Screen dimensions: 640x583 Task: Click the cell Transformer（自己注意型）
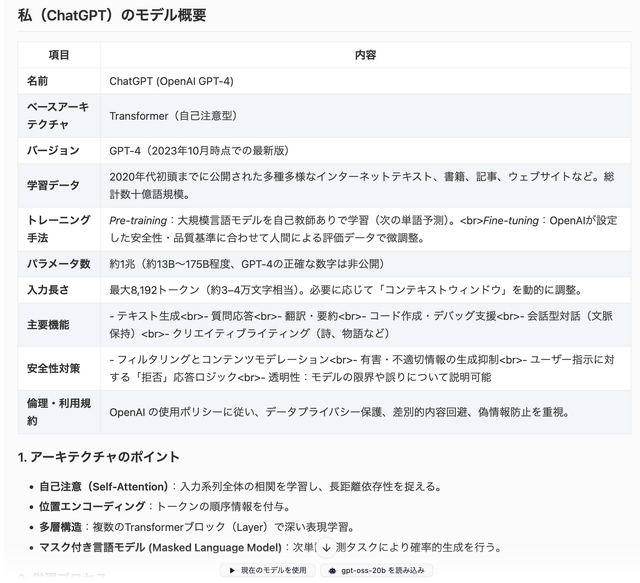[365, 116]
